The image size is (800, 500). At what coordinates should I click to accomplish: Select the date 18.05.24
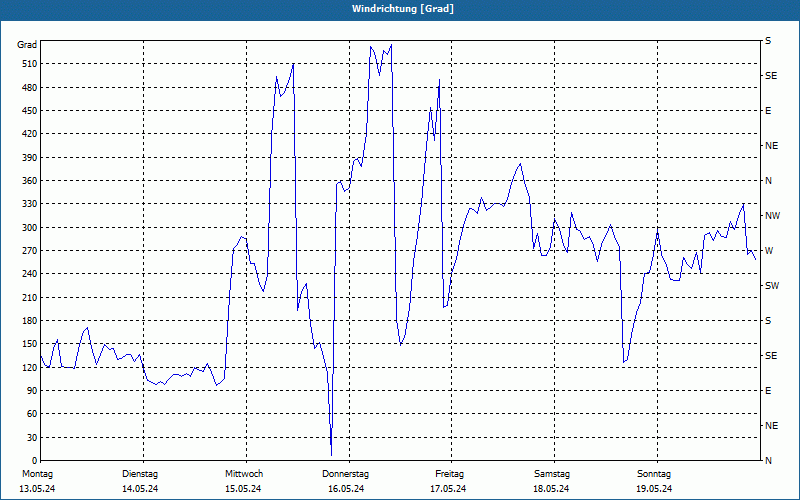point(551,489)
